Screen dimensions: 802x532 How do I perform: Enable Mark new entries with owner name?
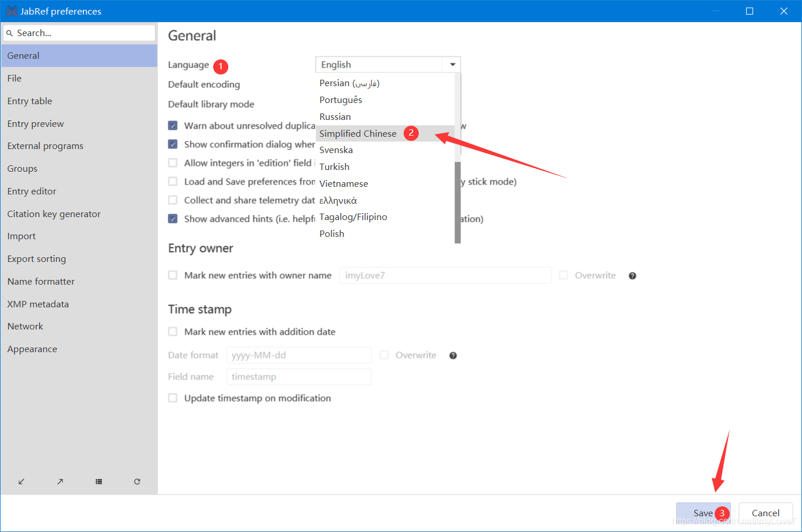pos(173,275)
